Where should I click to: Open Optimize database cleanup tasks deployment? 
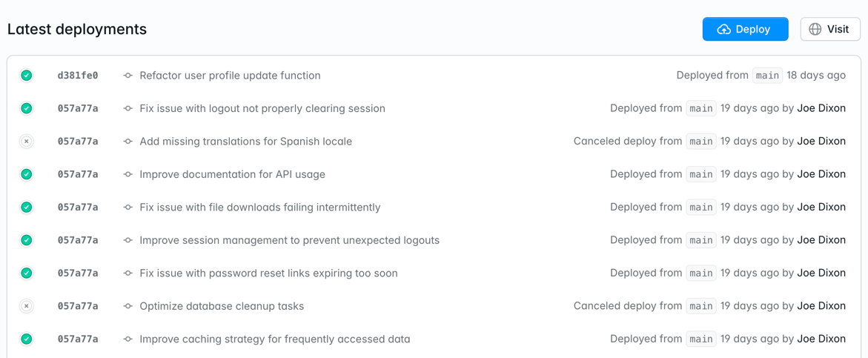pos(222,306)
